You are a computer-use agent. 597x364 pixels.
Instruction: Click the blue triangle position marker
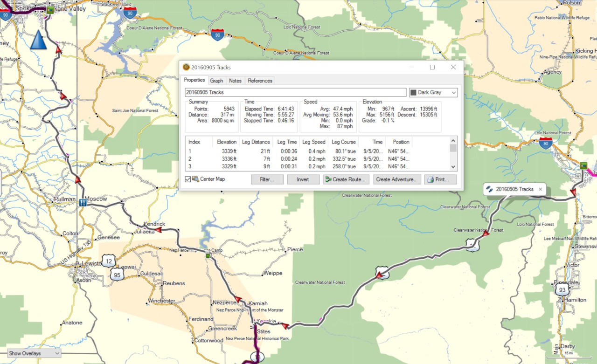pyautogui.click(x=38, y=40)
